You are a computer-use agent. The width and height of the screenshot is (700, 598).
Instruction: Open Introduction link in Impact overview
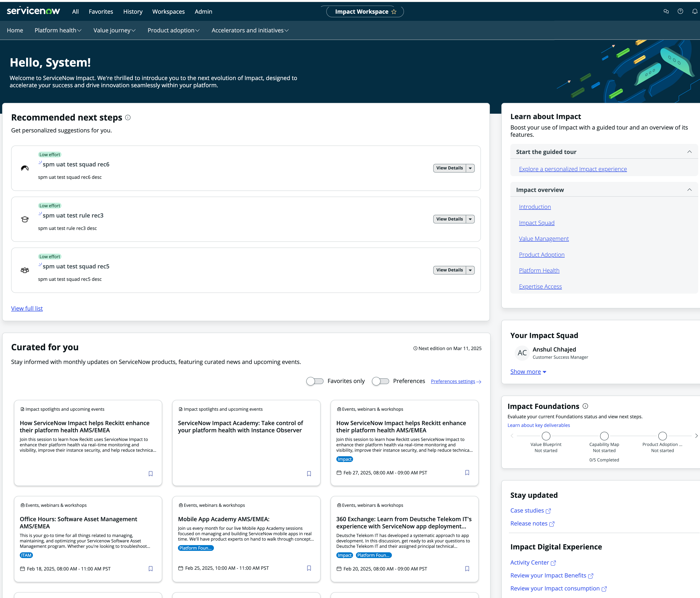[x=535, y=207]
